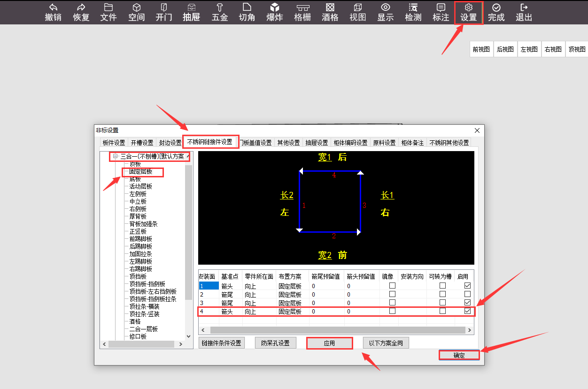The height and width of the screenshot is (389, 588).
Task: Toggle 可转为槽 checkbox in row 3
Action: pos(442,302)
